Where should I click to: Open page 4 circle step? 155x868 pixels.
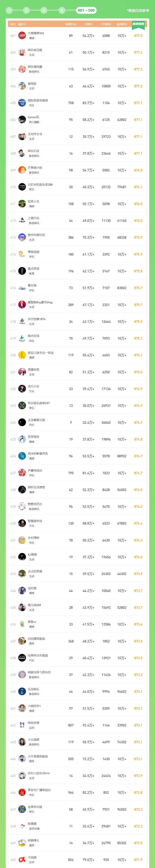61,10
